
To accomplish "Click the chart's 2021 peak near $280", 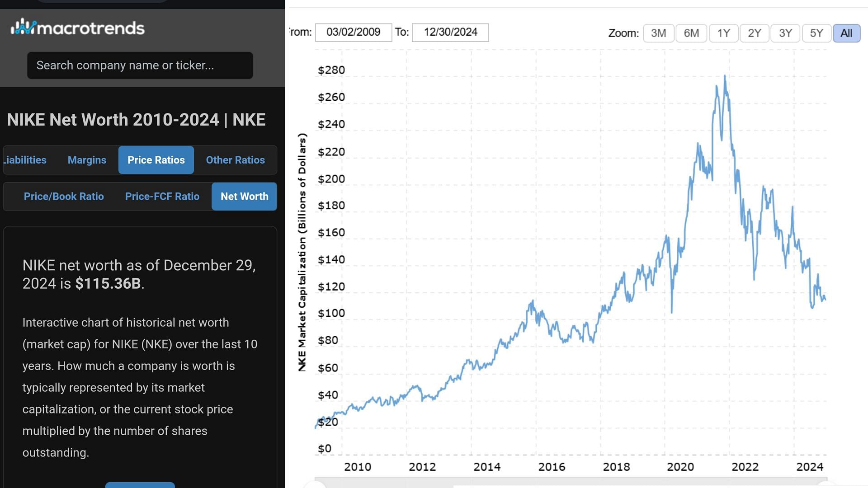I will [x=725, y=76].
